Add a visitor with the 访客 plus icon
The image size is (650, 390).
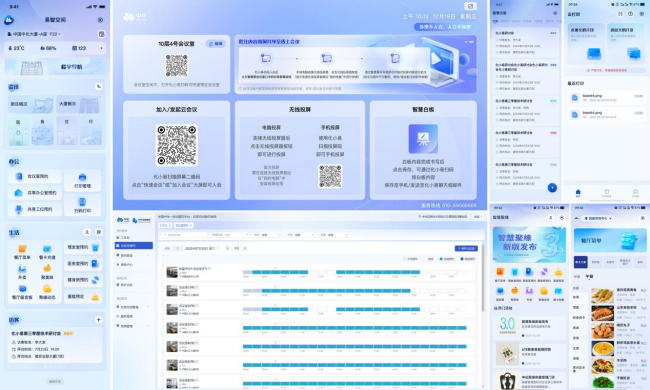(x=99, y=320)
